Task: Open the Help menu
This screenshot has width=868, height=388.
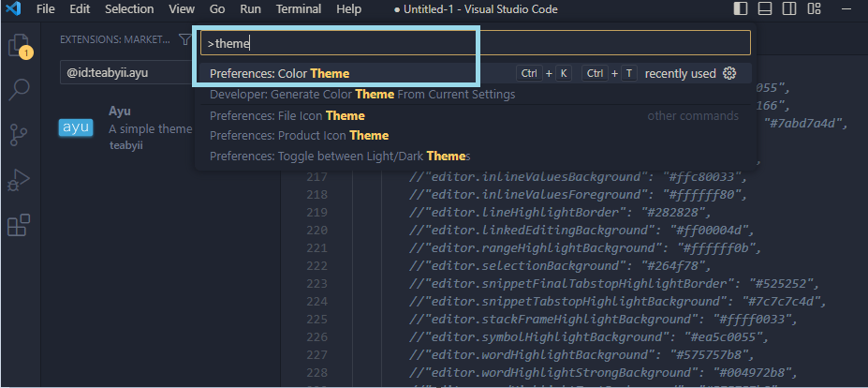Action: tap(348, 8)
